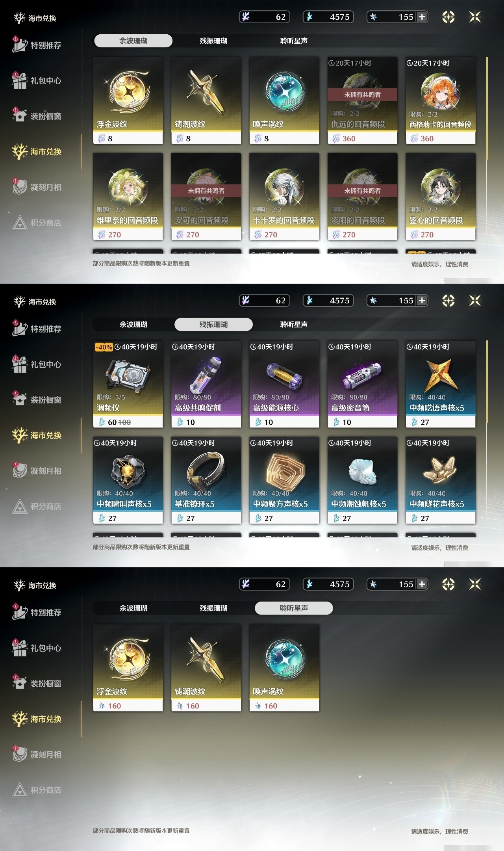
Task: Switch to the 聆听星声 tab in top panel
Action: coord(294,41)
